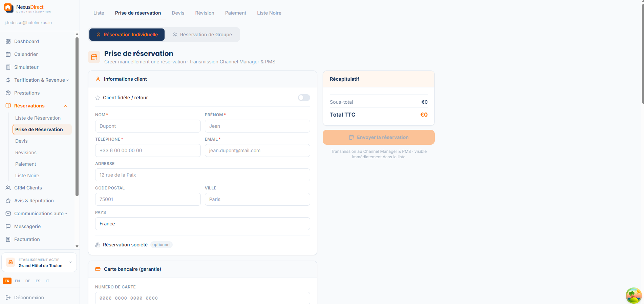Click the CODE POSTAL input field
Screen dimensions: 644x304
pyautogui.click(x=148, y=199)
